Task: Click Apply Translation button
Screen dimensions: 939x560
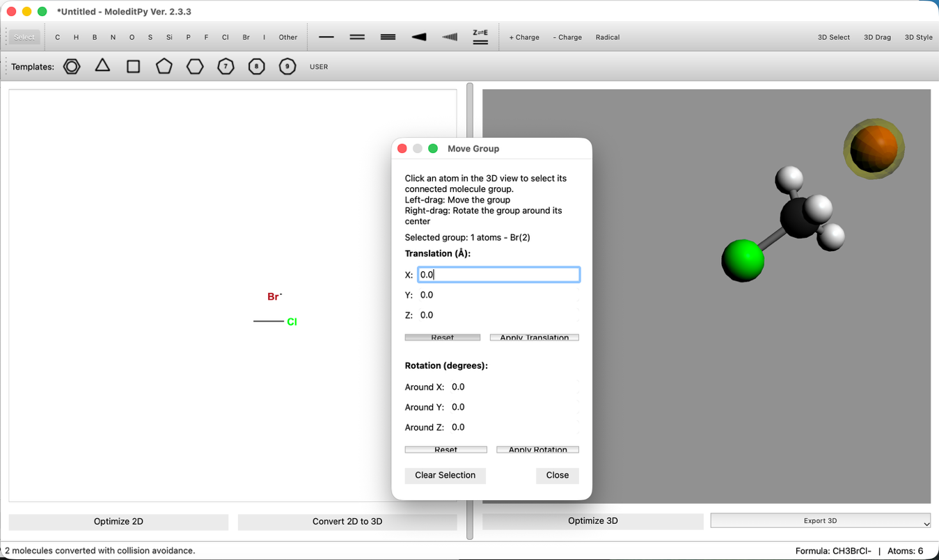Action: [534, 337]
